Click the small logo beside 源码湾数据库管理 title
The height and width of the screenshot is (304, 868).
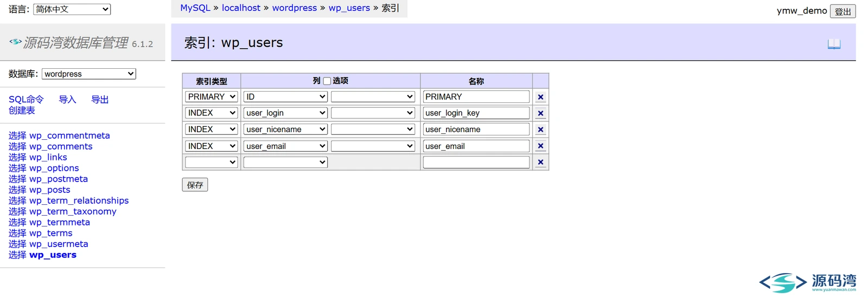pos(15,41)
